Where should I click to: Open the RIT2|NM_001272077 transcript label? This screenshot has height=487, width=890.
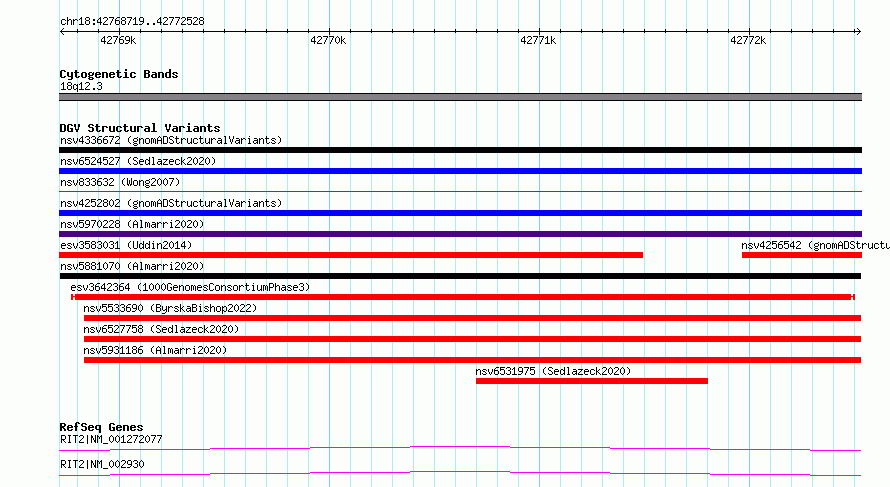tap(111, 439)
